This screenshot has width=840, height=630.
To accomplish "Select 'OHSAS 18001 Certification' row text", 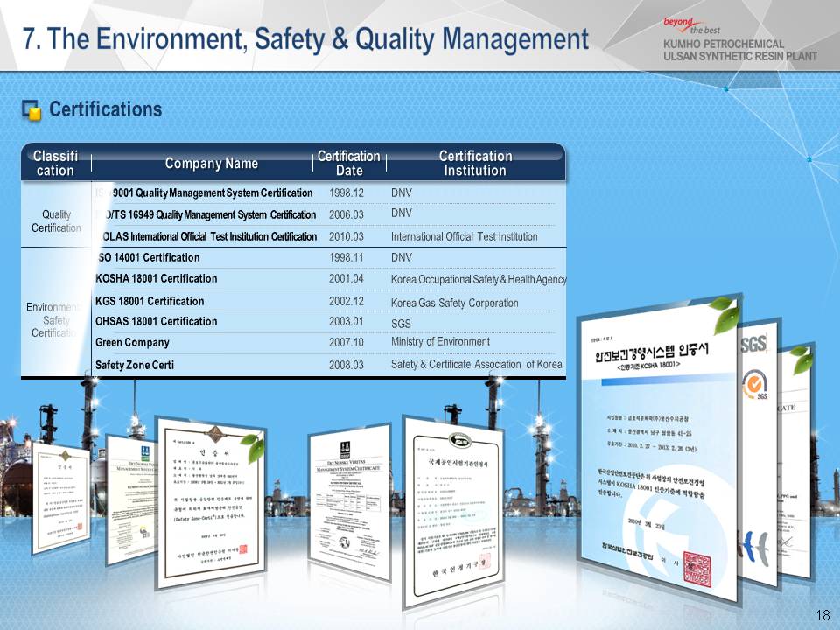I will tap(156, 321).
